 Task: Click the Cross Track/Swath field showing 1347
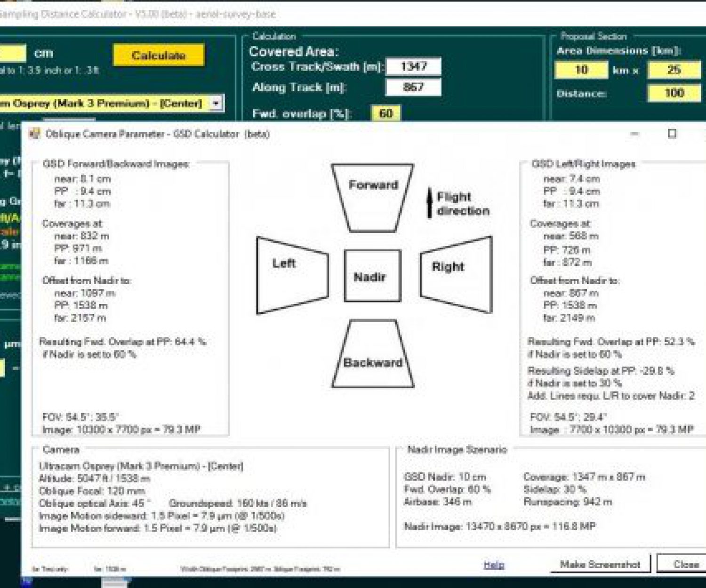click(413, 66)
